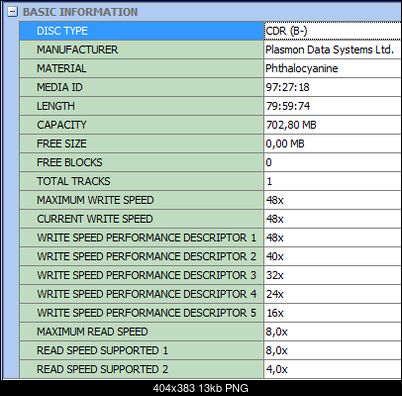Select WRITE SPEED PERFORMANCE DESCRIPTOR 1 label
402x396 pixels.
pos(147,238)
